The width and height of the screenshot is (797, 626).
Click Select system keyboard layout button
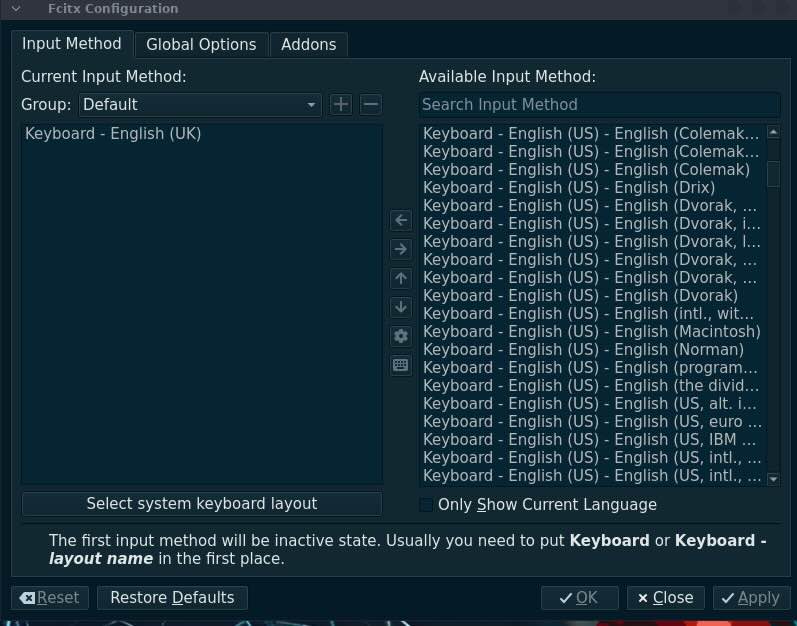coord(202,504)
